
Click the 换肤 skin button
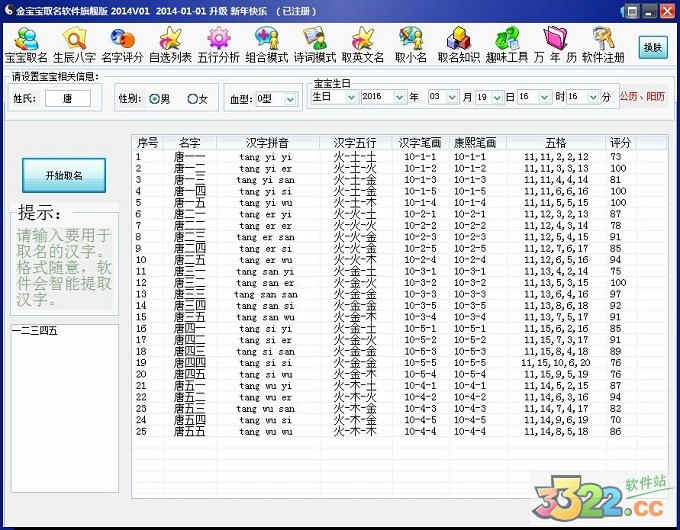coord(653,48)
